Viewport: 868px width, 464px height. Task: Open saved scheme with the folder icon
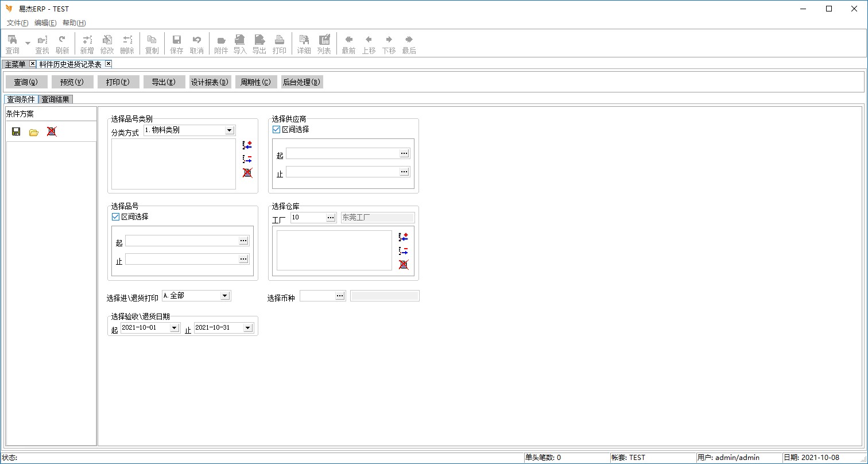coord(34,132)
